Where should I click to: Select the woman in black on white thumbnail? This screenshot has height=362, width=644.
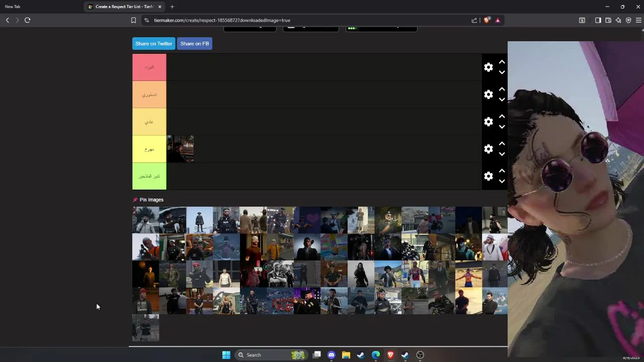click(361, 274)
